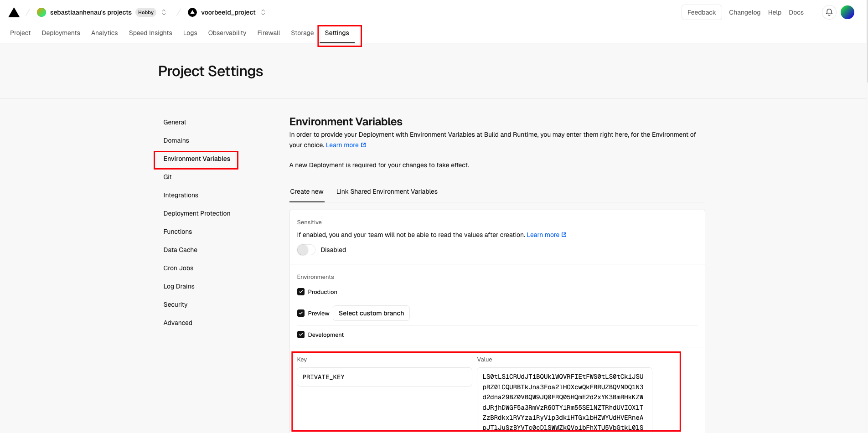Screen dimensions: 868x433
Task: Uncheck the Production environment checkbox
Action: [301, 292]
